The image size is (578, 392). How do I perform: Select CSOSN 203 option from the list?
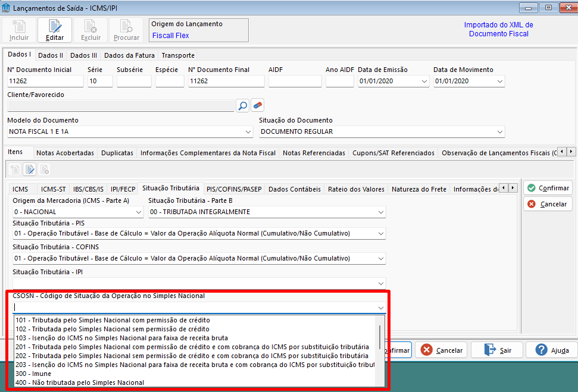195,365
